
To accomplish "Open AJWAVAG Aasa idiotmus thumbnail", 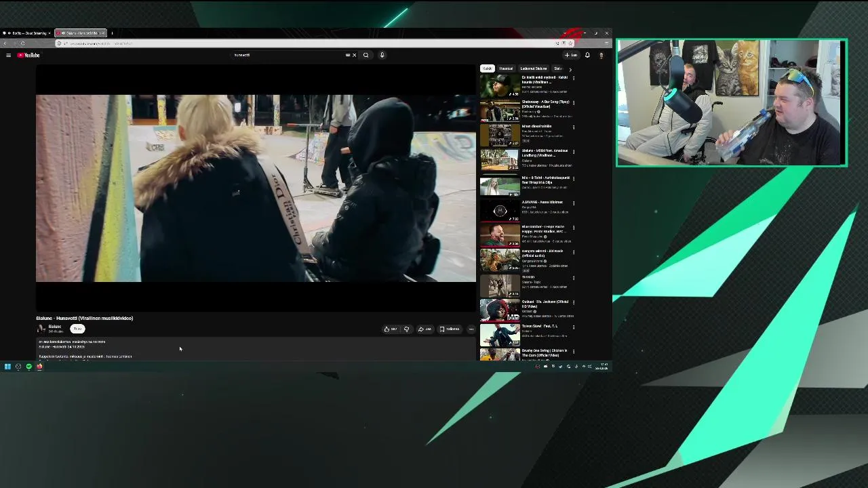I will click(500, 210).
